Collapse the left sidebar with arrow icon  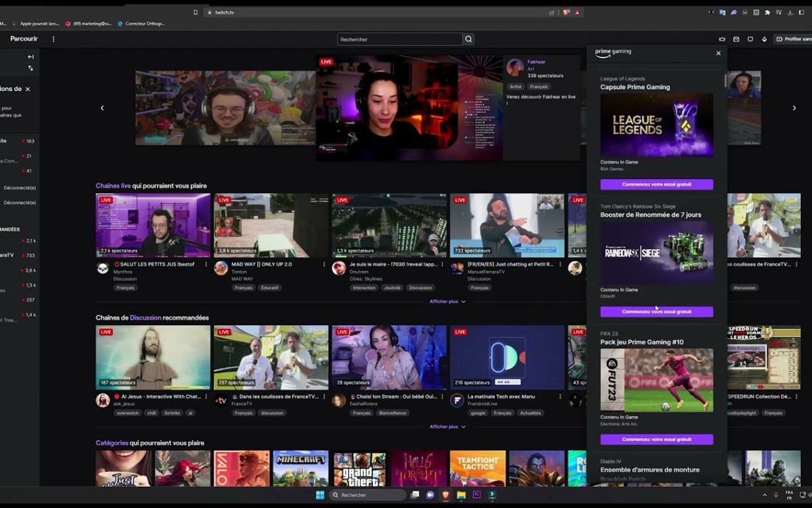[x=31, y=57]
